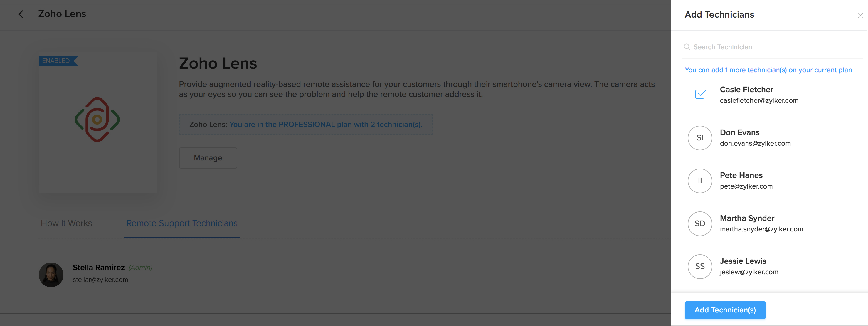Click the Zoho Lens logo icon
This screenshot has width=868, height=326.
point(97,119)
